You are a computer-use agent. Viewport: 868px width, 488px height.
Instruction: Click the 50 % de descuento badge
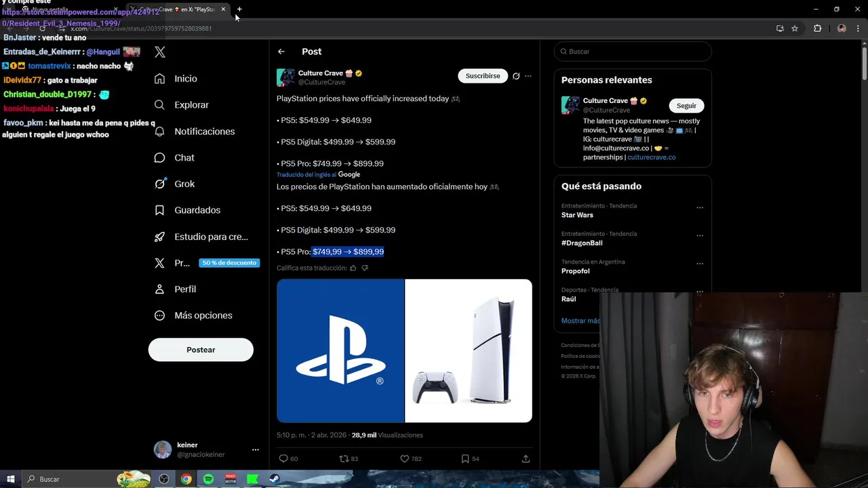229,263
